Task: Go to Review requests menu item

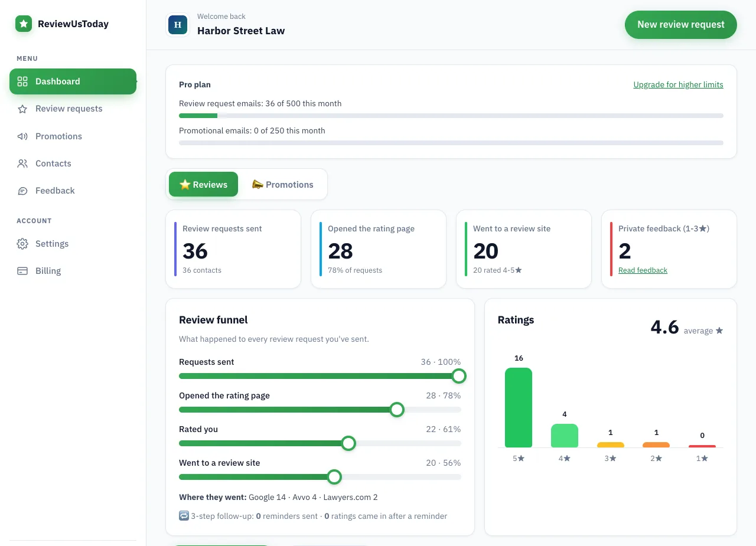Action: 73,109
